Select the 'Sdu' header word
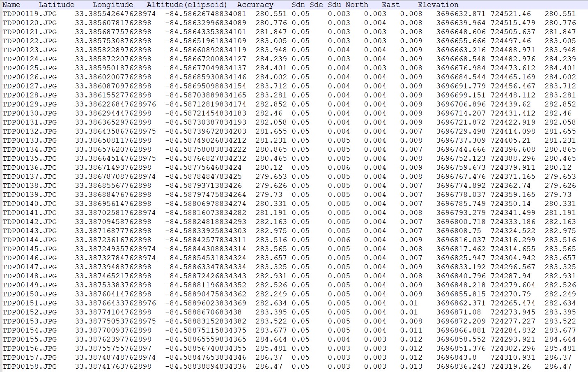Image resolution: width=588 pixels, height=372 pixels. click(334, 5)
